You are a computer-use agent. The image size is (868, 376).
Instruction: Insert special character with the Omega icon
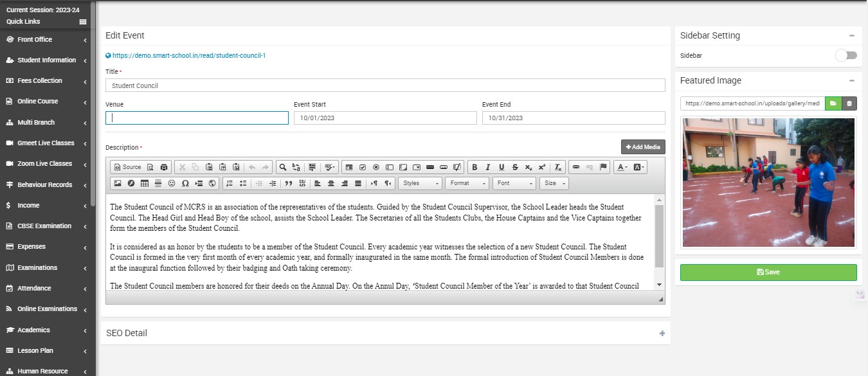pos(185,183)
